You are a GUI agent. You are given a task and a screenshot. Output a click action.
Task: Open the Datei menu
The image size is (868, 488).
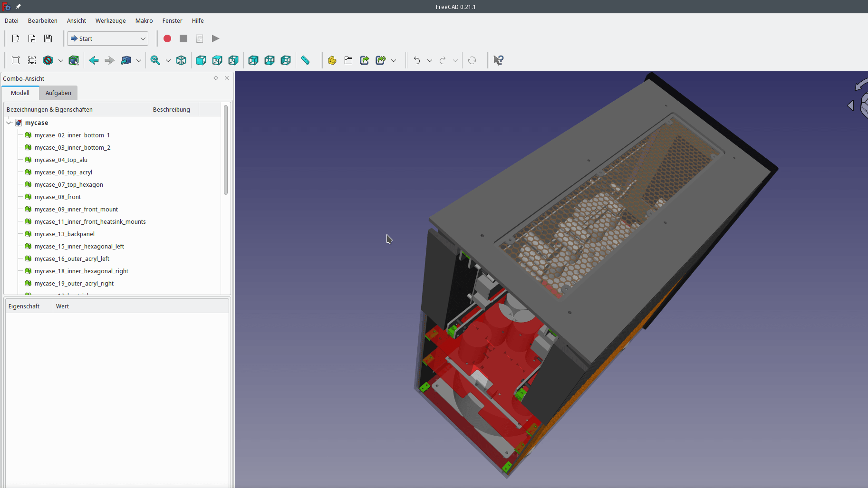coord(11,20)
